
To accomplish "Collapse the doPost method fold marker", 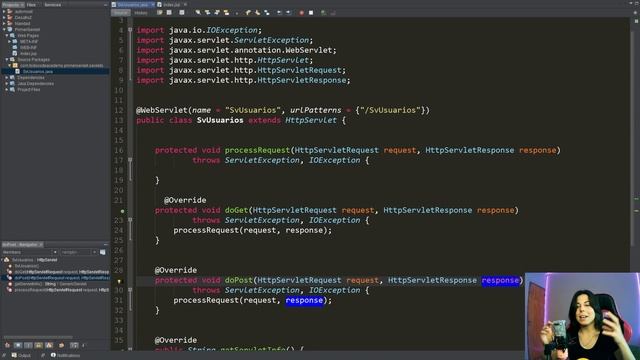I will tap(130, 290).
